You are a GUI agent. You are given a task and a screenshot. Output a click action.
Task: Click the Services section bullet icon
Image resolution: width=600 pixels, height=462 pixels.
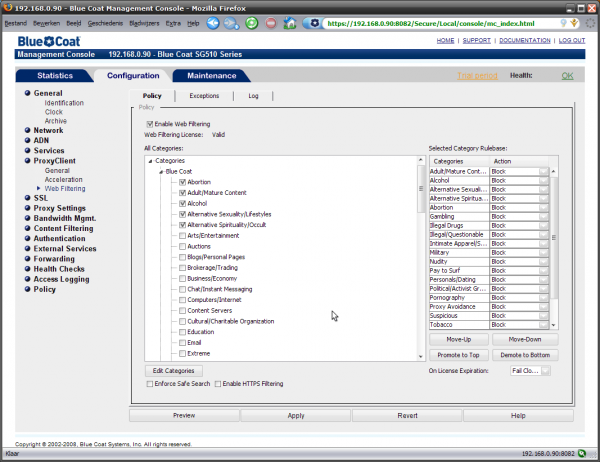[x=27, y=150]
